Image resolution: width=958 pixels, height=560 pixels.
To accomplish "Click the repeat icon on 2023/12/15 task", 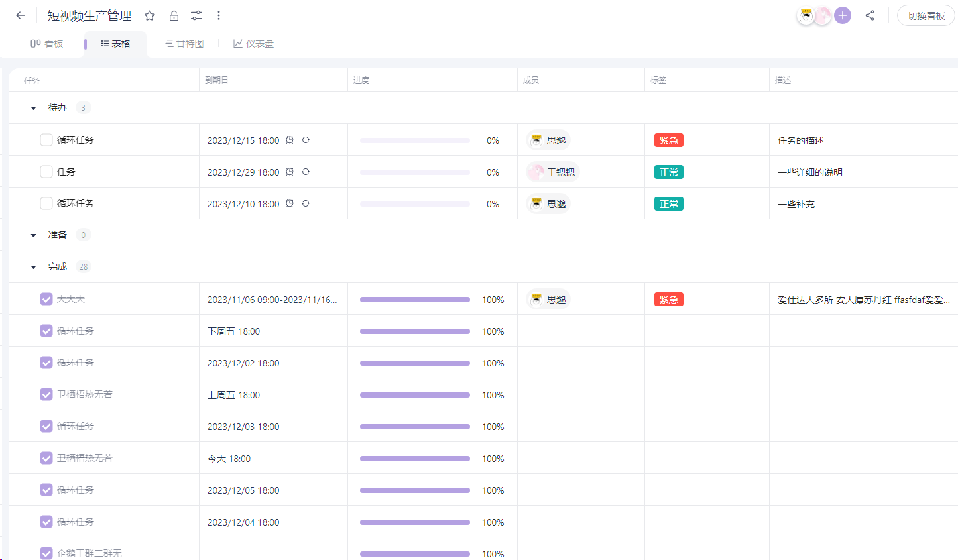I will pyautogui.click(x=306, y=140).
